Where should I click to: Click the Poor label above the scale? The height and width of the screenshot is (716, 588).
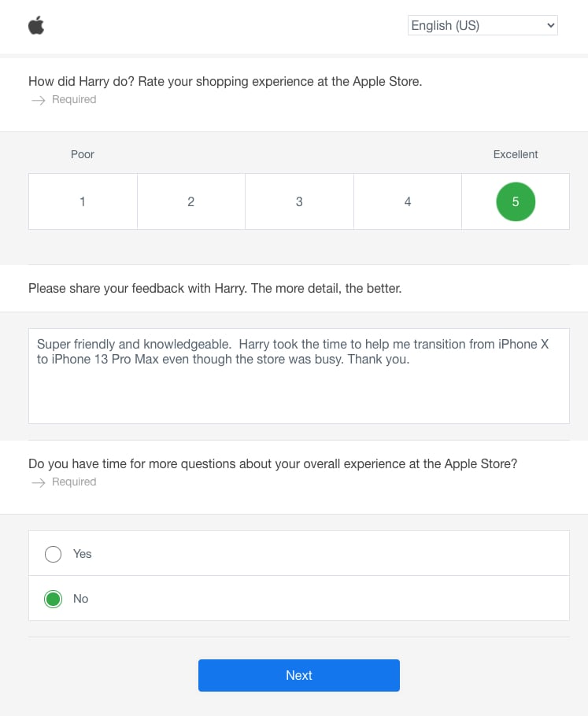coord(82,154)
